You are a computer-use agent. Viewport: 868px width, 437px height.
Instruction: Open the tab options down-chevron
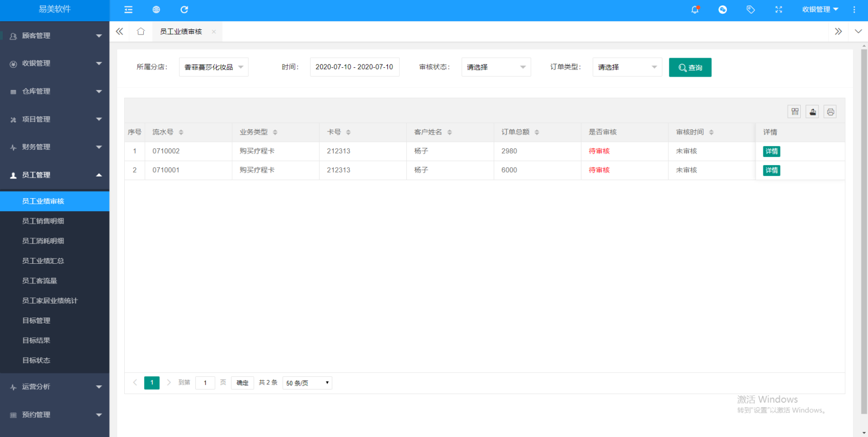click(x=858, y=31)
